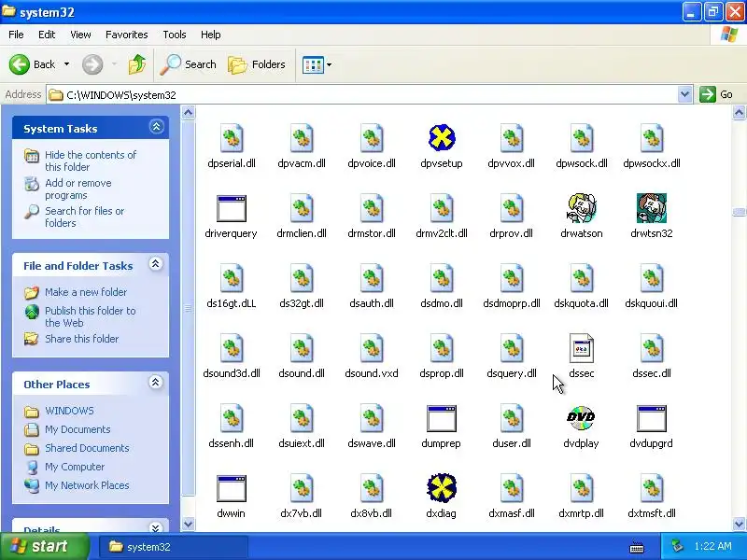Select the dx8vb.dll file icon
The width and height of the screenshot is (747, 560).
coord(372,488)
